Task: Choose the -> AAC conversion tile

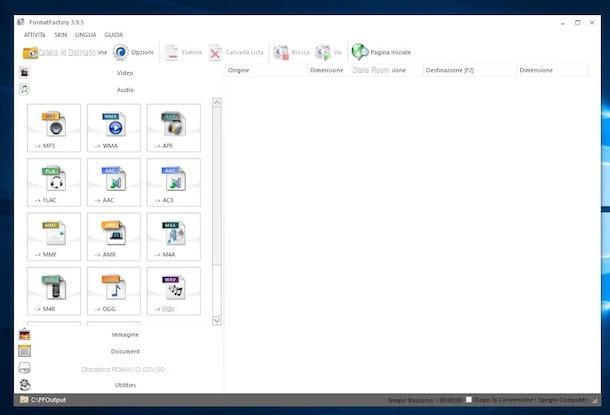Action: tap(114, 182)
